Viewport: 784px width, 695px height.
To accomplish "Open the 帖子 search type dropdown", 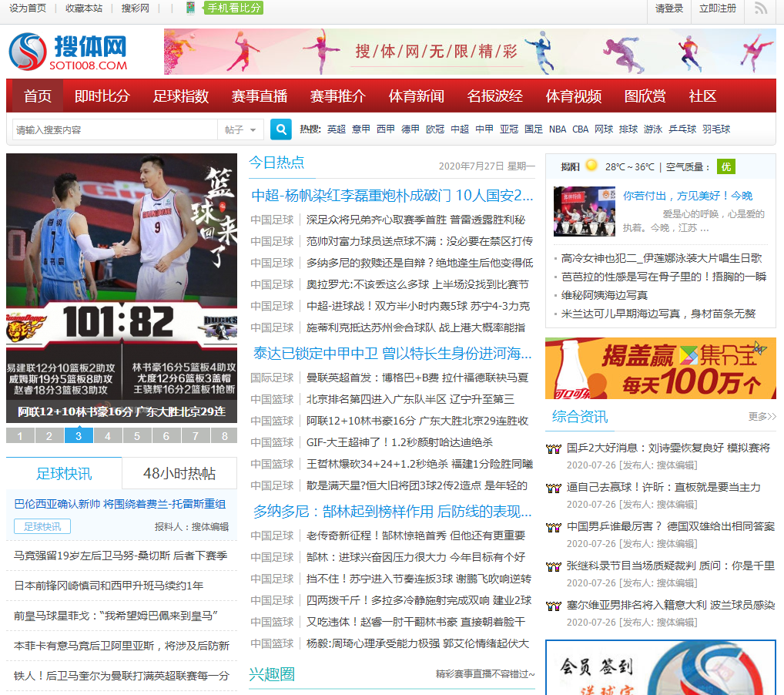I will coord(241,129).
